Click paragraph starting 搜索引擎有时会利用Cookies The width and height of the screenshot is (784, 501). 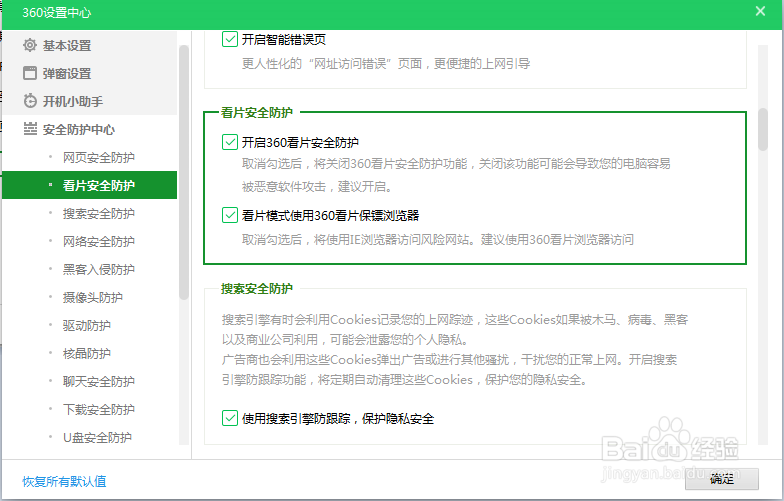click(455, 350)
